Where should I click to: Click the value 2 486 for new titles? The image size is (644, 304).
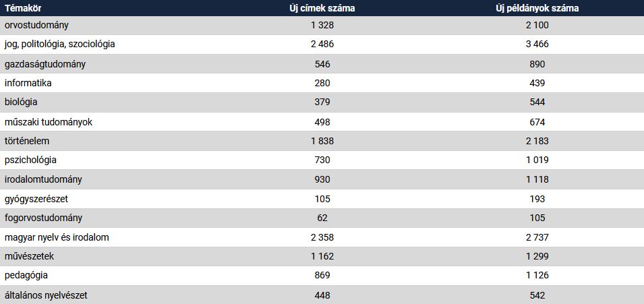click(x=324, y=44)
